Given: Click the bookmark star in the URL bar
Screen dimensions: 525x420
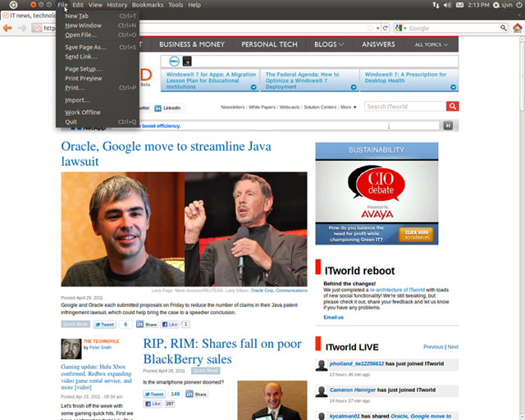Looking at the screenshot, I should tap(370, 28).
